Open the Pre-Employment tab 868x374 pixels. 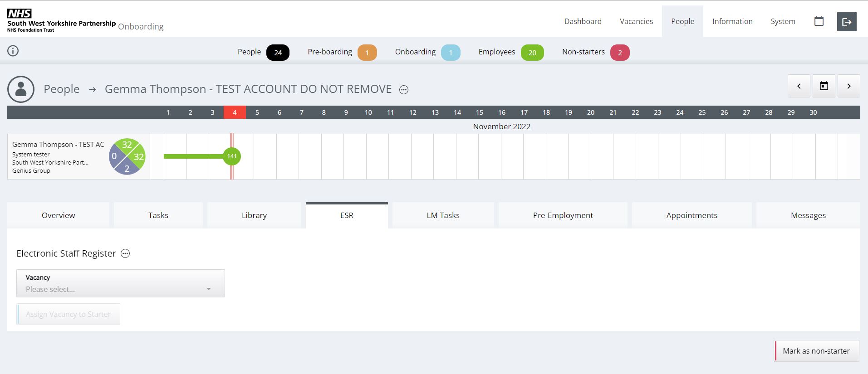563,215
